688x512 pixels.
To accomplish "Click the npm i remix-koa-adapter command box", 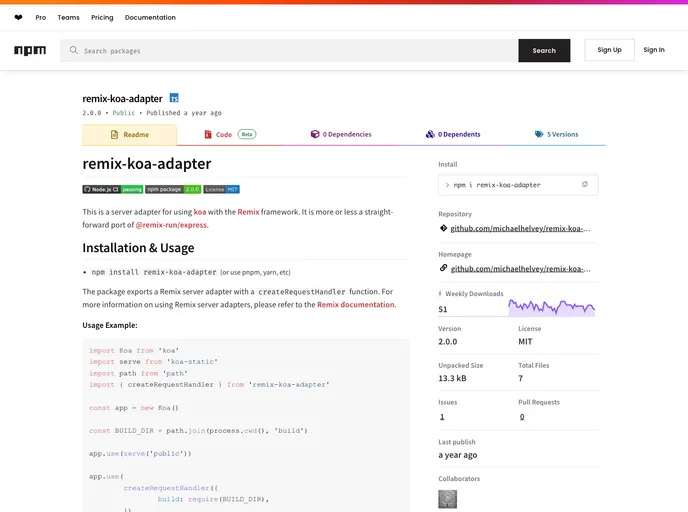I will (x=518, y=185).
